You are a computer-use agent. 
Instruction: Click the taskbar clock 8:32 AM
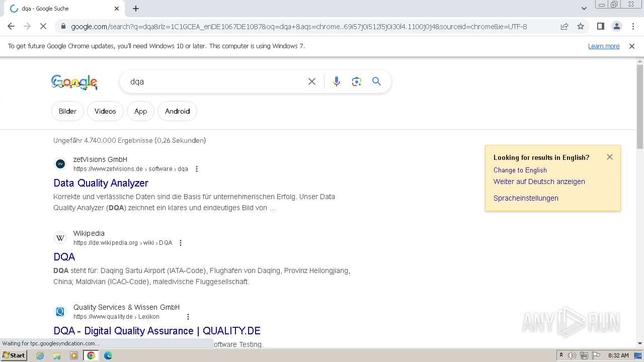618,355
